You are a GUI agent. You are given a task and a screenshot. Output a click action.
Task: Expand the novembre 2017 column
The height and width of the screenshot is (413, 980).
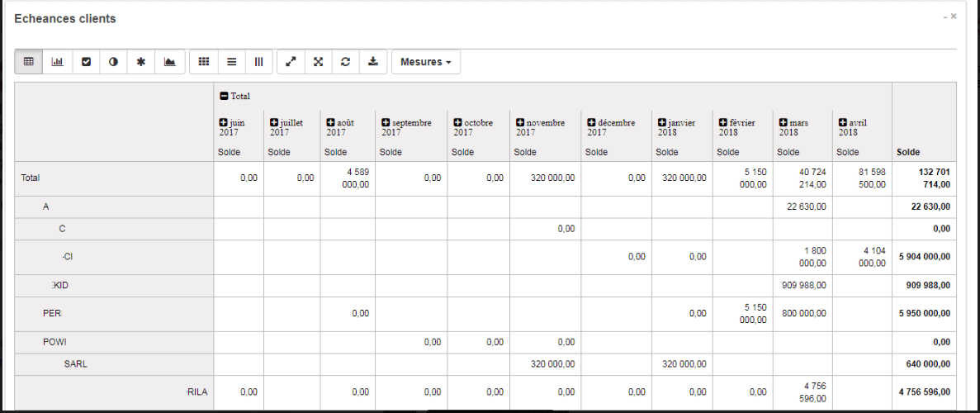(x=520, y=123)
